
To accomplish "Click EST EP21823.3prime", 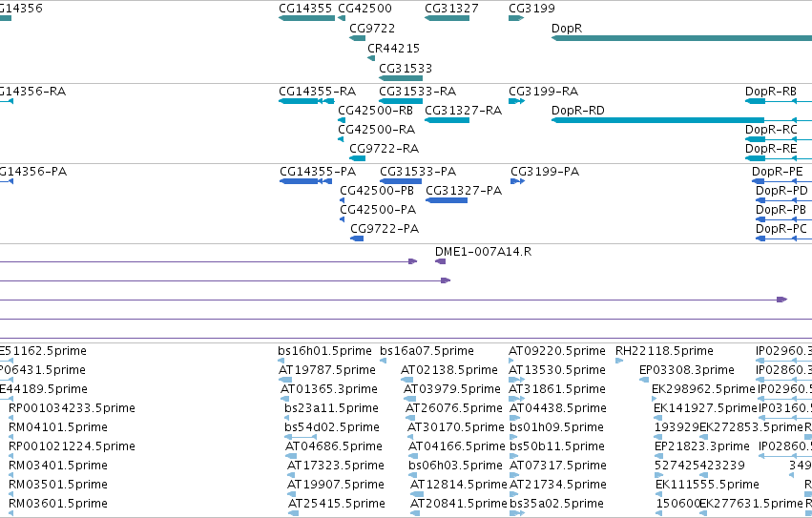I will (x=658, y=456).
